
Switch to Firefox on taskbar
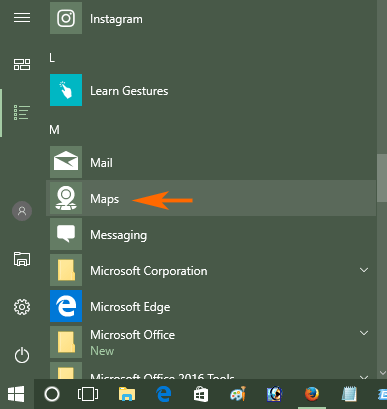pos(312,394)
